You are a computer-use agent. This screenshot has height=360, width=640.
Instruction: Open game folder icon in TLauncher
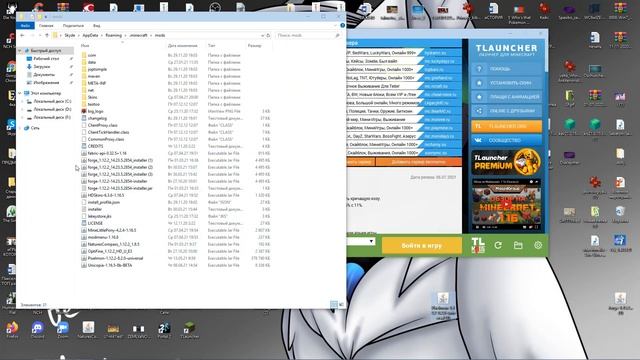pos(518,245)
